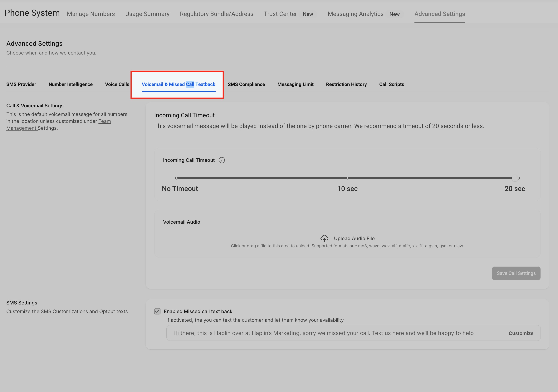Screen dimensions: 558x392
Task: Open Restriction History tab
Action: pos(346,84)
